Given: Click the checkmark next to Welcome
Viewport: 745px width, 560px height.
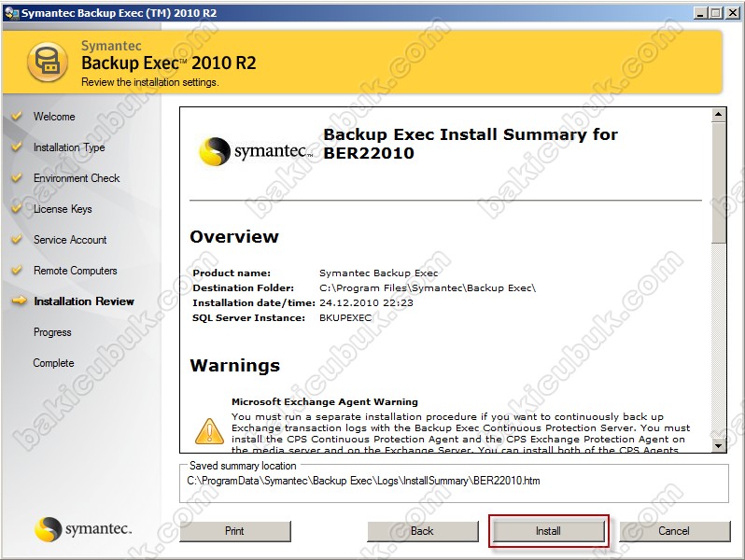Looking at the screenshot, I should pos(17,116).
